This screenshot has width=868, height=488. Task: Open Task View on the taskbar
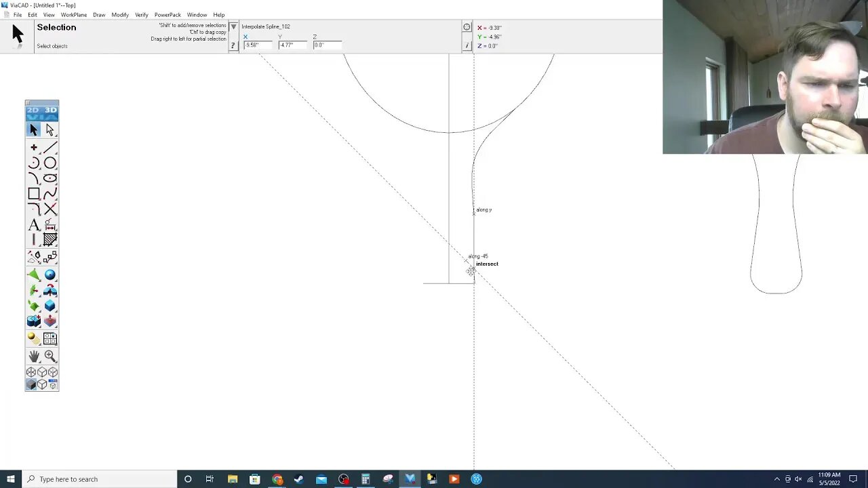[x=210, y=479]
